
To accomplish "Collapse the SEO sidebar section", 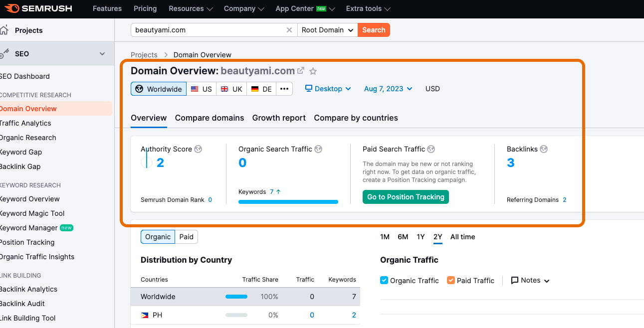I will 102,54.
